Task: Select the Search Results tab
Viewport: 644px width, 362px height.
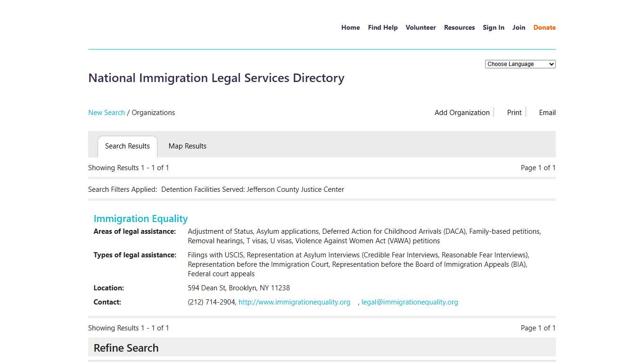Action: point(127,146)
